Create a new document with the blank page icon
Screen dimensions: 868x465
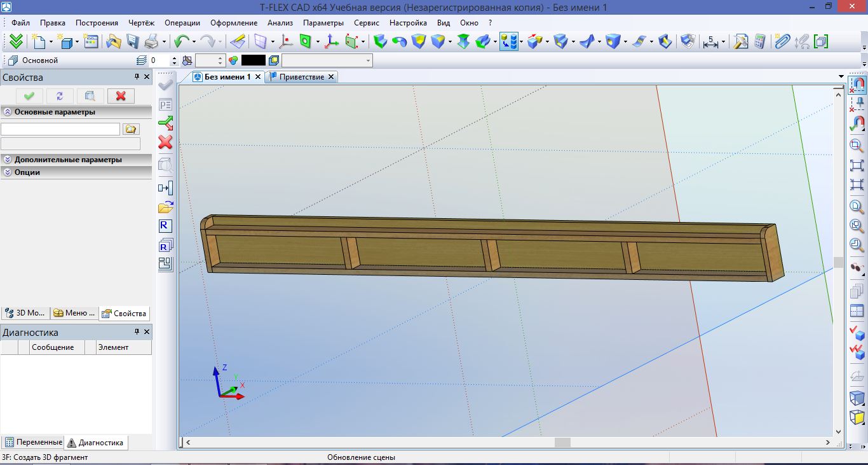click(39, 42)
